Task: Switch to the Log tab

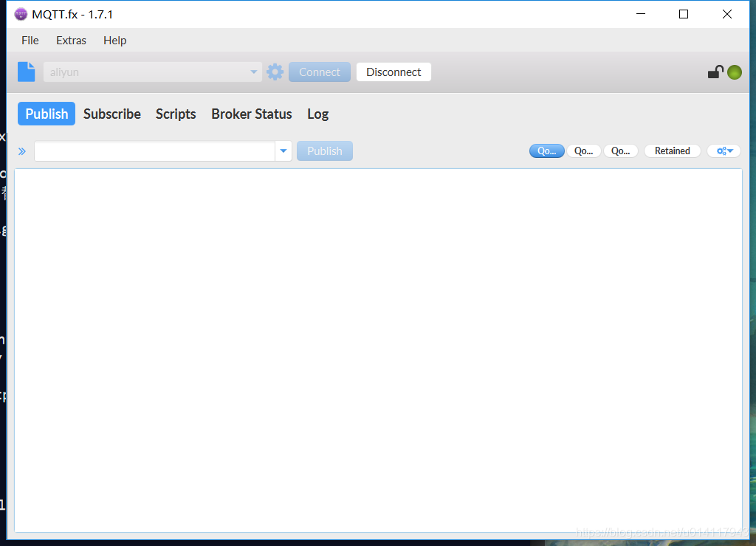Action: click(317, 114)
